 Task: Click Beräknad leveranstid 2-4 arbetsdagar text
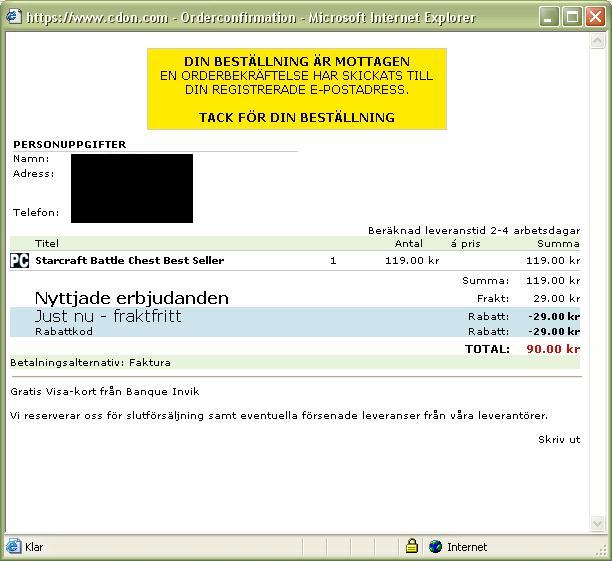pyautogui.click(x=474, y=230)
